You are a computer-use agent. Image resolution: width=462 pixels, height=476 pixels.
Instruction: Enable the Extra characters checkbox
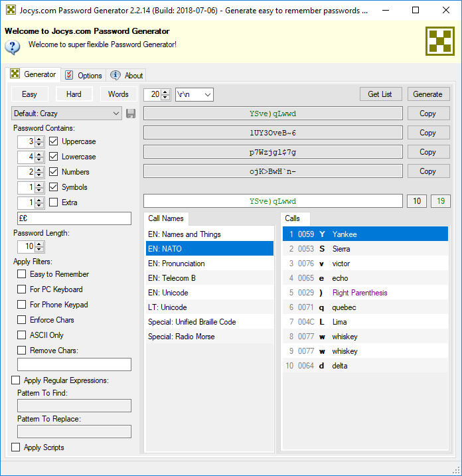53,202
